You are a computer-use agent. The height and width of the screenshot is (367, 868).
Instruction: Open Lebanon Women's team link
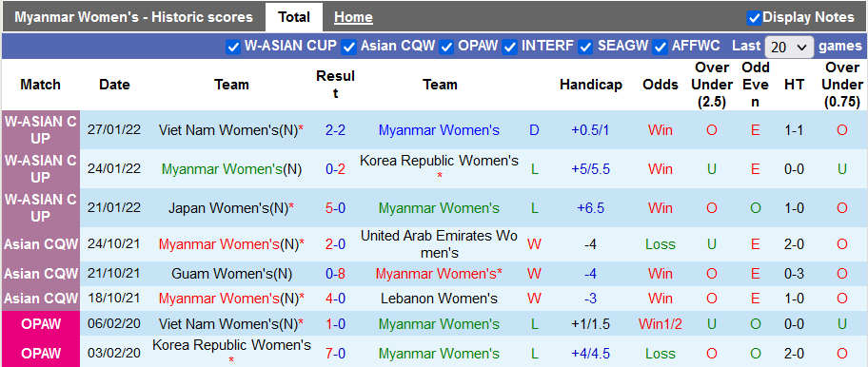click(x=440, y=299)
